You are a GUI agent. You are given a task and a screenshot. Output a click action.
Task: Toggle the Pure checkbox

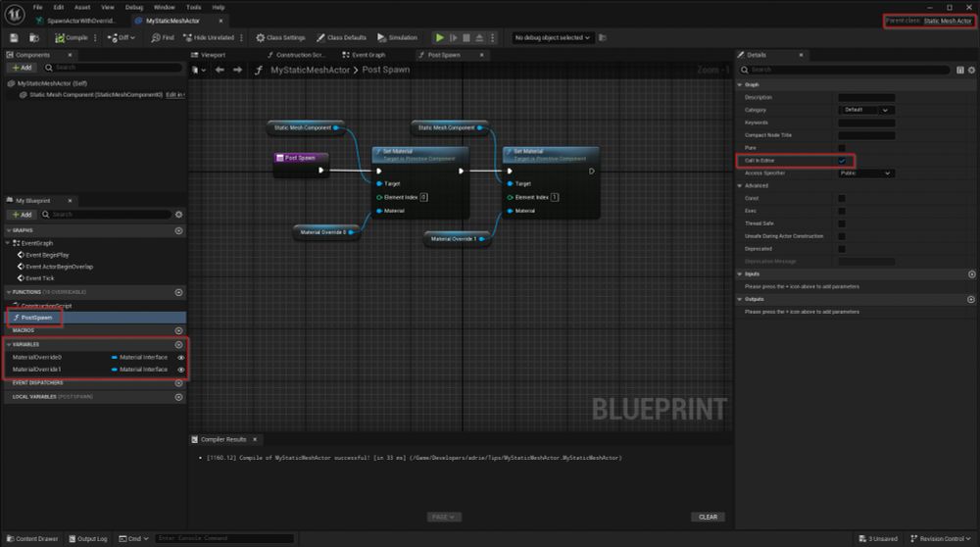coord(842,148)
